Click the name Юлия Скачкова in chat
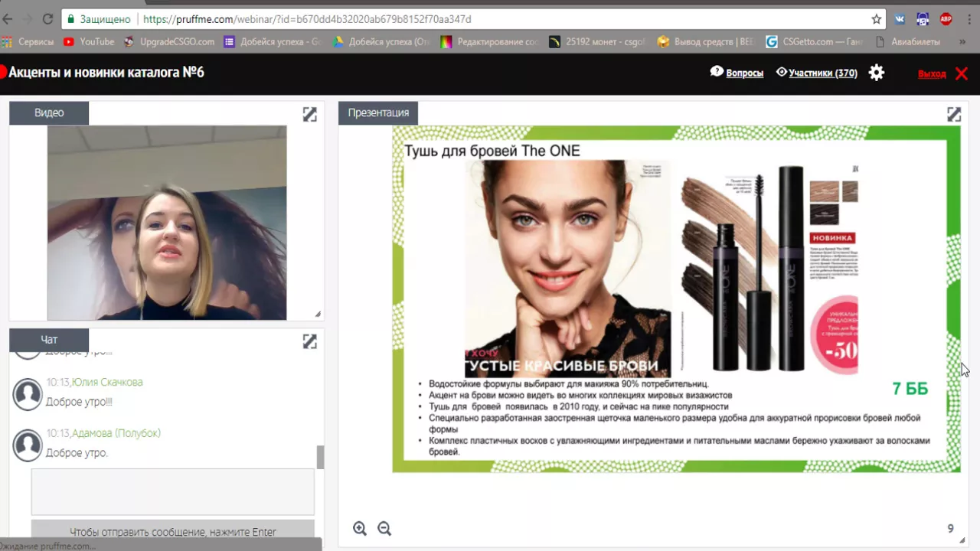The image size is (980, 551). [107, 382]
